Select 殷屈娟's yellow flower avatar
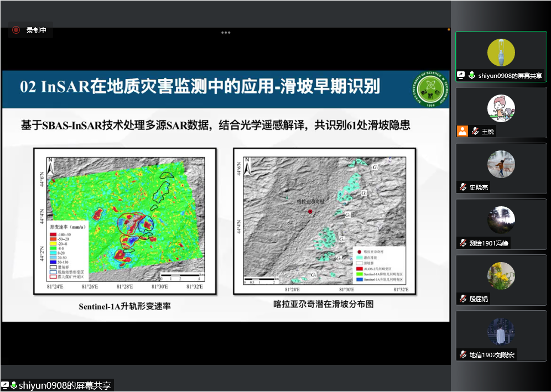Screen dimensions: 551x392 click(501, 276)
